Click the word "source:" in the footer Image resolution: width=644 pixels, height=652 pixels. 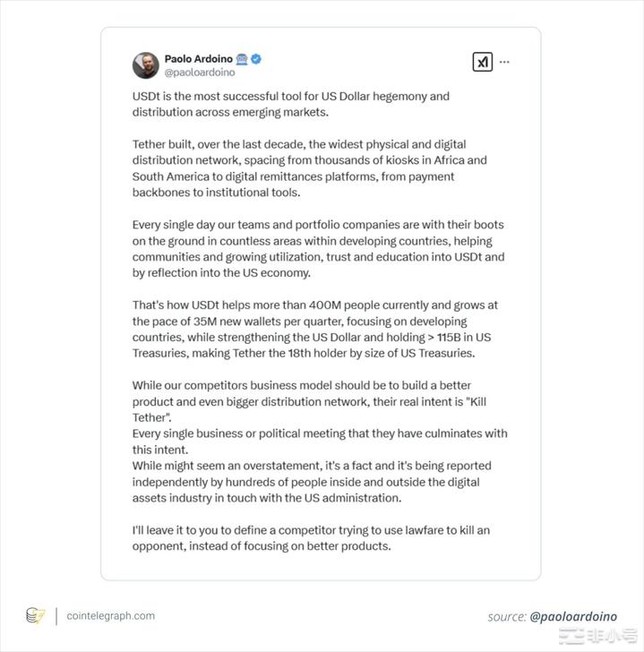tap(507, 617)
